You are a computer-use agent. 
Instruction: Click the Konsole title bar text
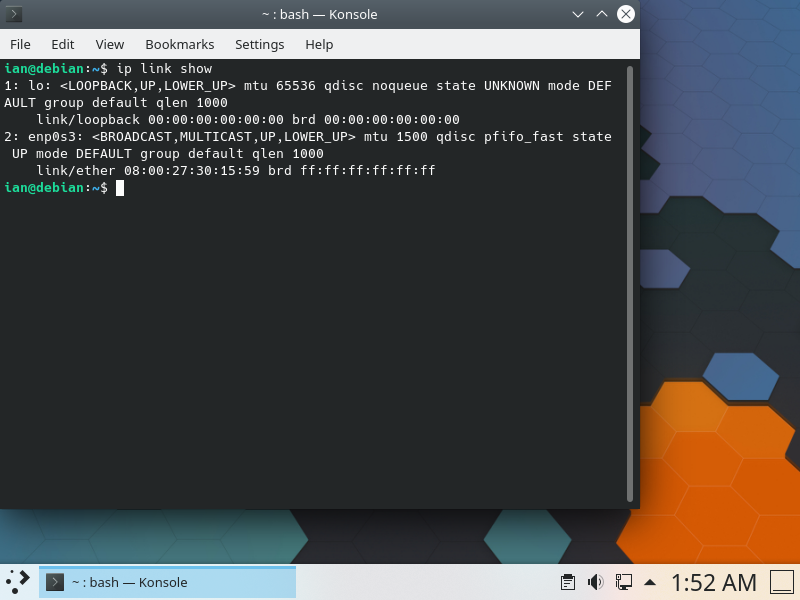tap(319, 14)
